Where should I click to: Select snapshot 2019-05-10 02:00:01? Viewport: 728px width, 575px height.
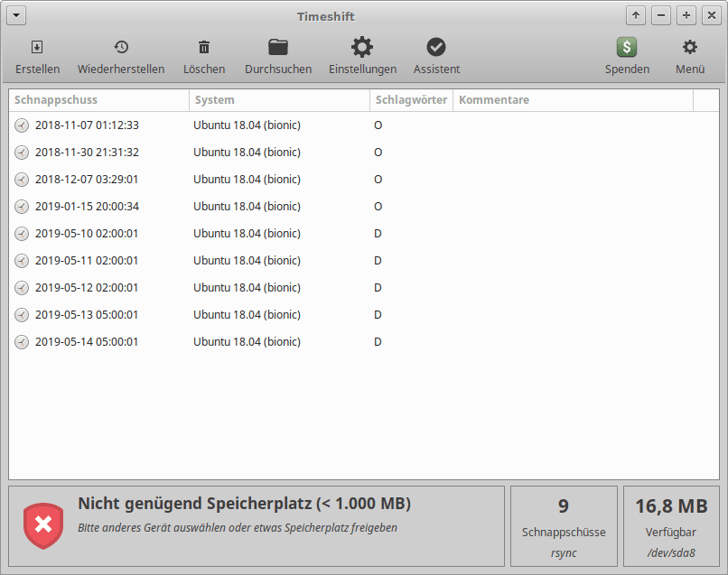pos(364,234)
